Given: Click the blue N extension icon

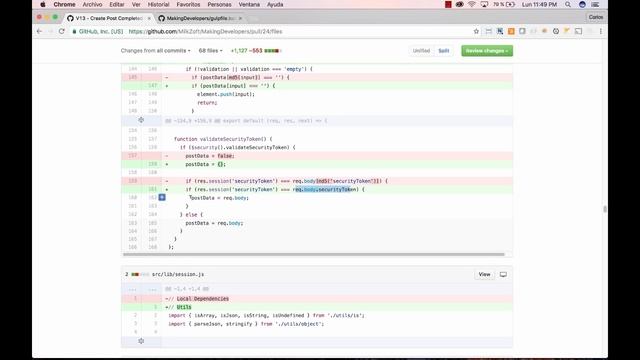Looking at the screenshot, I should click(500, 31).
